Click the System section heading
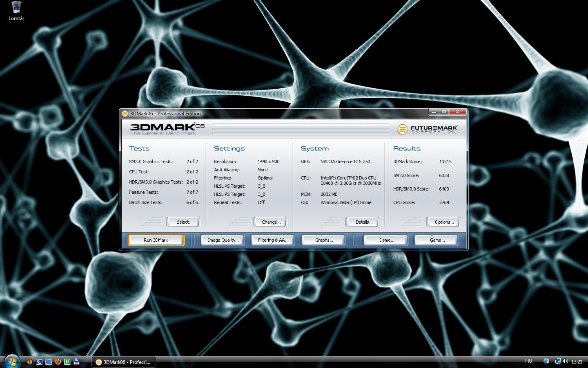Image resolution: width=588 pixels, height=368 pixels. click(315, 148)
